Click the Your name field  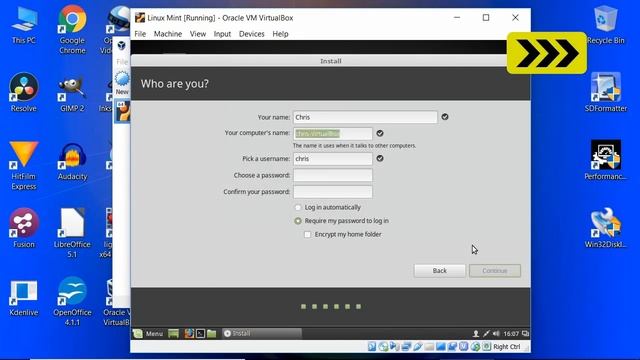point(365,117)
